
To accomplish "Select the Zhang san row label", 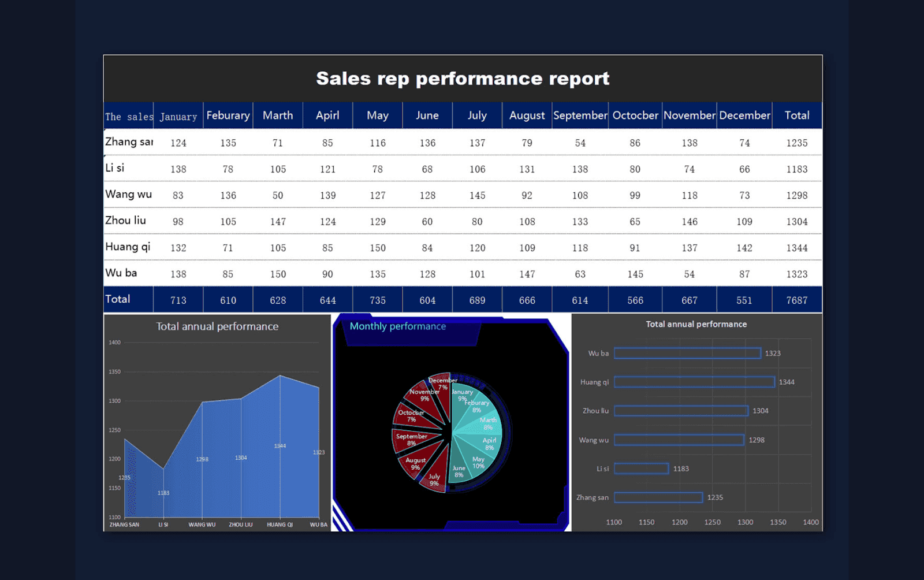I will click(x=128, y=142).
